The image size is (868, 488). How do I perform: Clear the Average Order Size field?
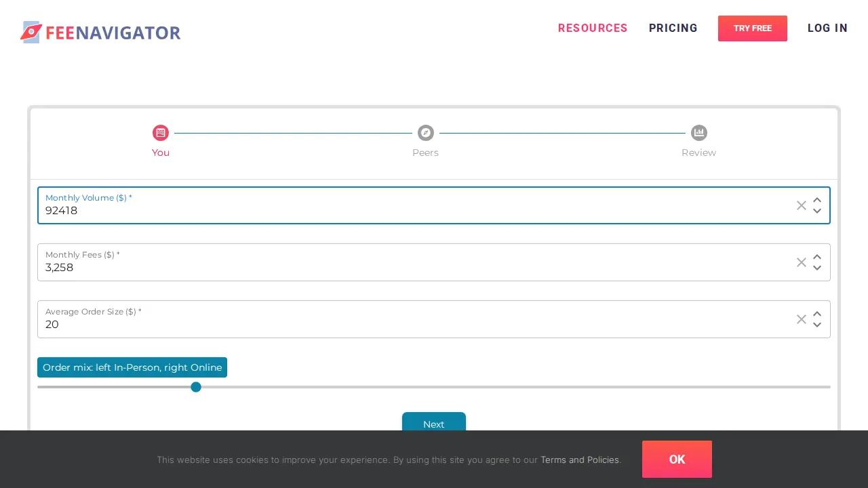click(802, 319)
